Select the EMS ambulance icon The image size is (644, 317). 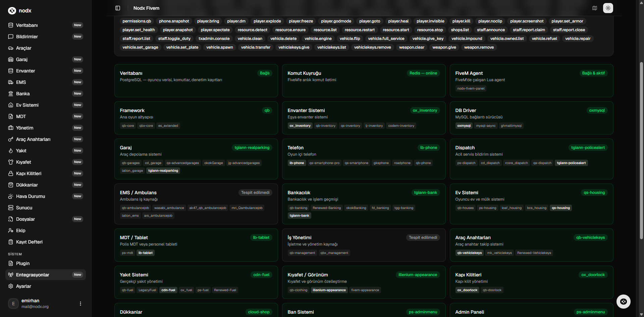coord(11,82)
